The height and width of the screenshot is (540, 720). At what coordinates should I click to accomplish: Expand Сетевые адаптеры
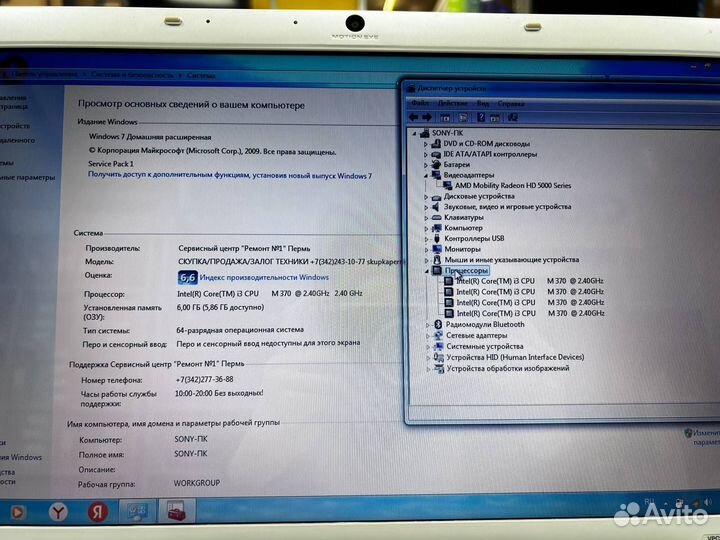[x=428, y=336]
